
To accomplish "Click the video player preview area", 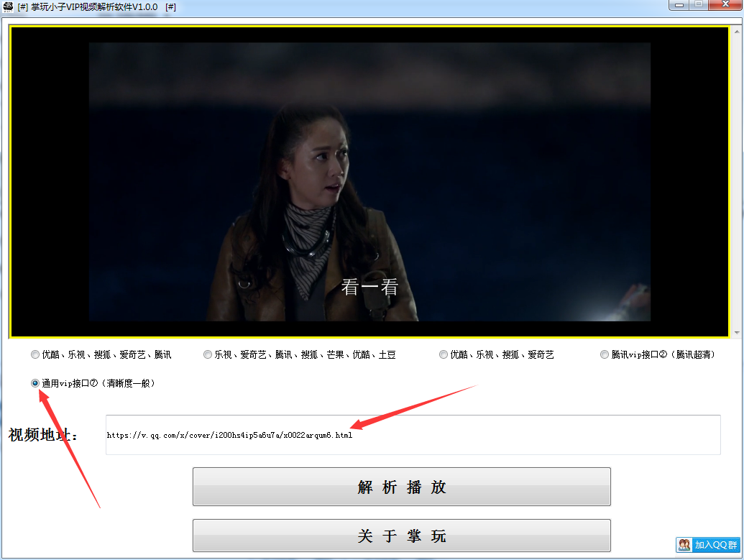I will [369, 182].
